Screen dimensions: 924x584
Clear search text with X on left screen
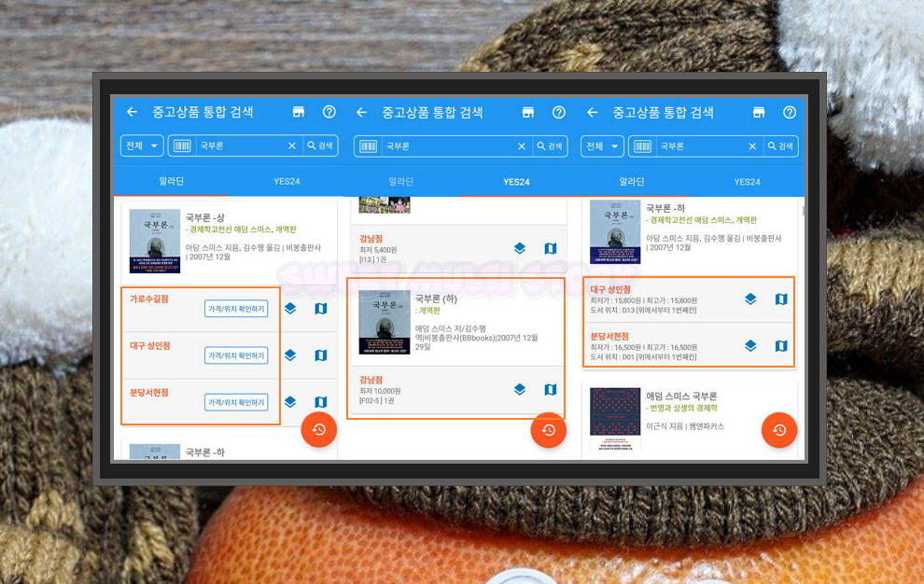[292, 146]
